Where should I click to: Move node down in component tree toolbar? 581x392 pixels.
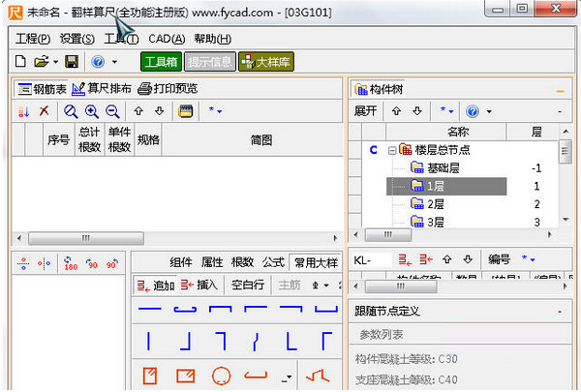[417, 111]
